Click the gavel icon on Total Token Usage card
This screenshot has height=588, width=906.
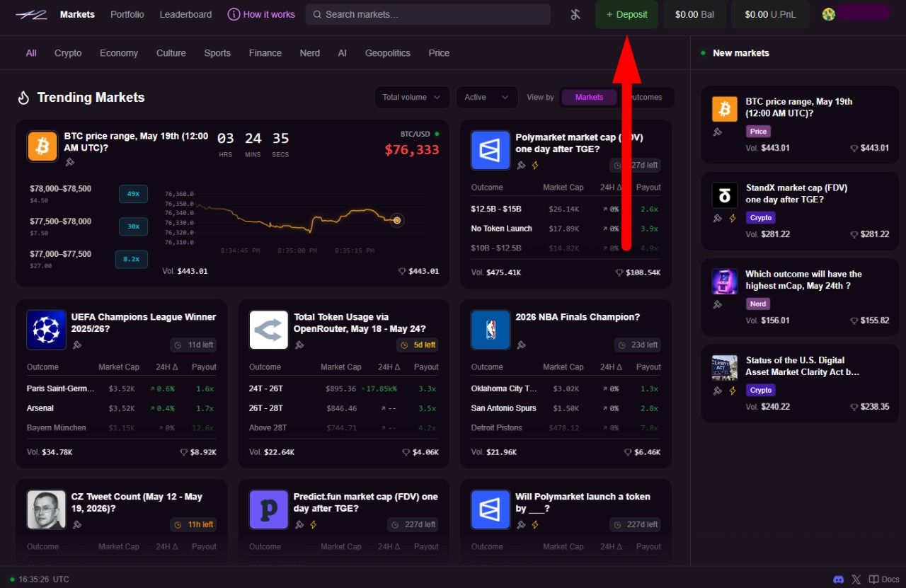tap(299, 345)
